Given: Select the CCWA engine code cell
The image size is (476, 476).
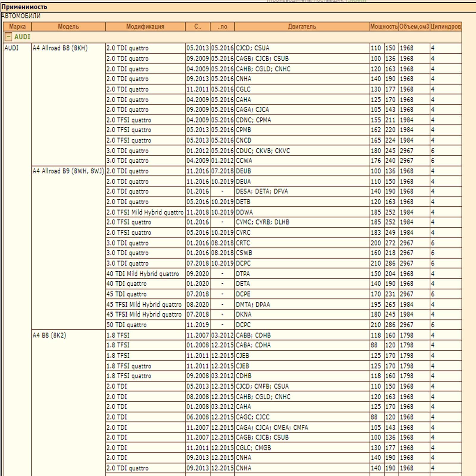Looking at the screenshot, I should point(244,161).
